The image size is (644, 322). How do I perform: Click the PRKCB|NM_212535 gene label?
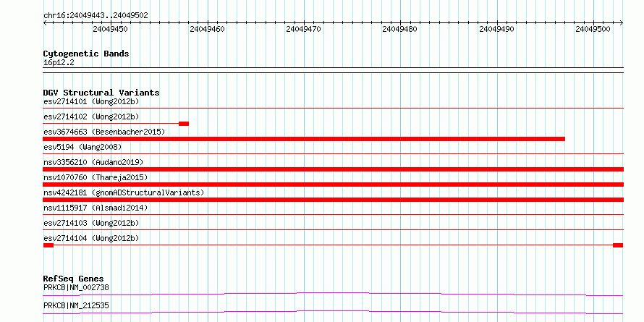tap(76, 306)
